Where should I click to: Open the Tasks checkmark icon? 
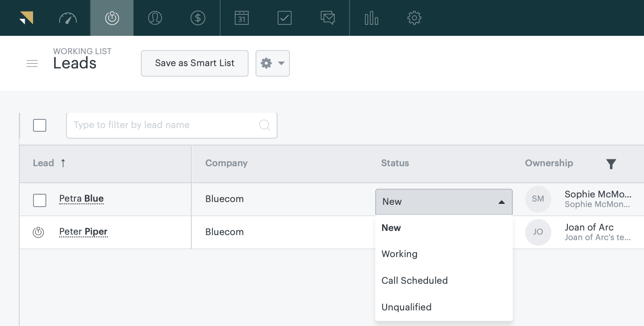[x=284, y=18]
